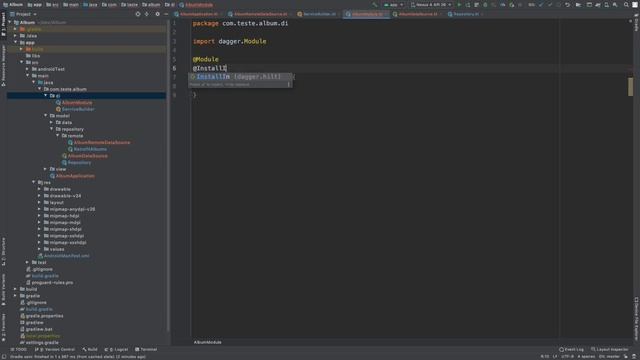This screenshot has height=360, width=640.
Task: Click the gear settings icon in Project panel header
Action: point(157,14)
